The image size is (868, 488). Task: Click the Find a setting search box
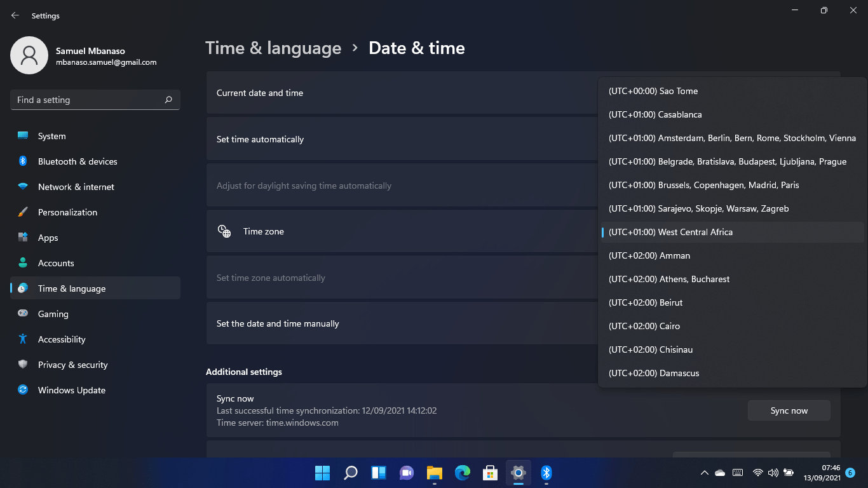pos(88,100)
